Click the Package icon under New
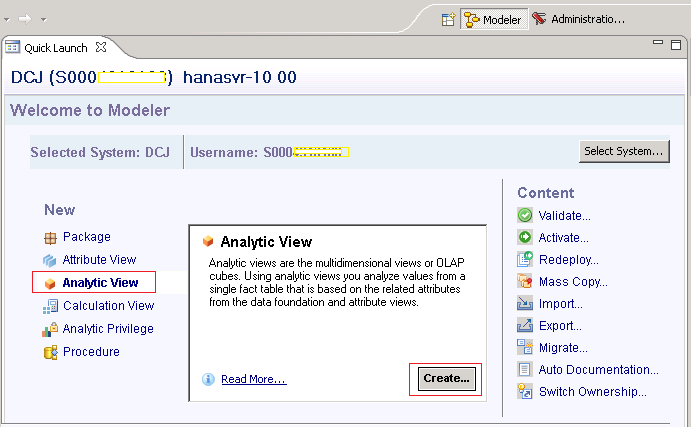 [50, 238]
